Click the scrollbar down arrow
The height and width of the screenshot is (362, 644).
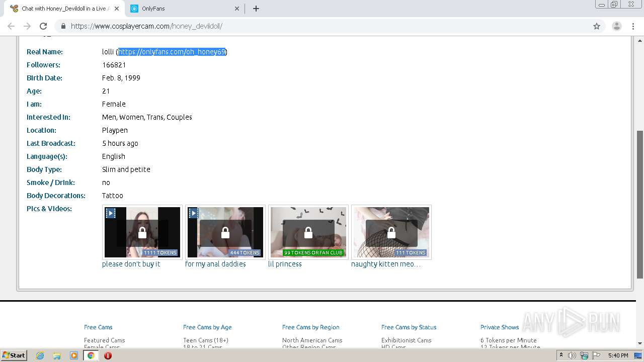tap(640, 344)
